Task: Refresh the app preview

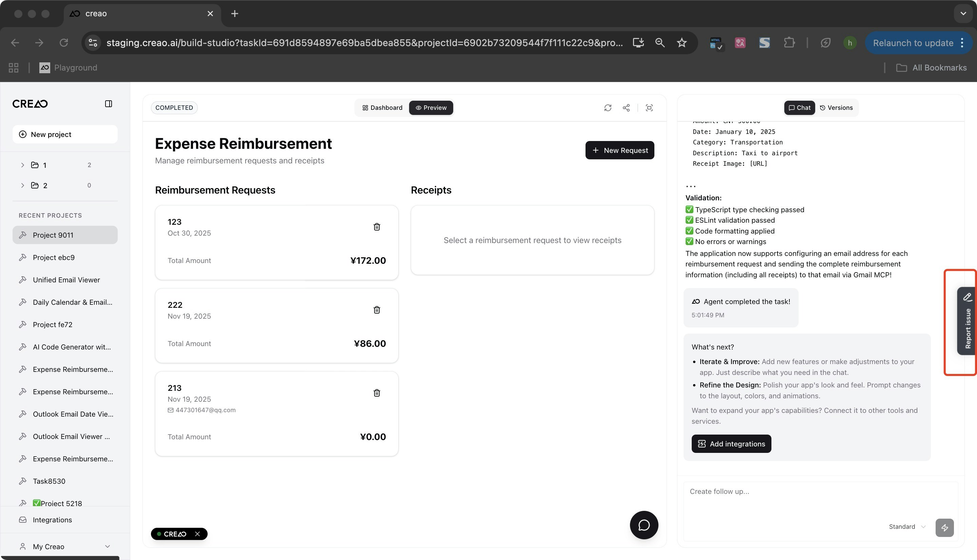Action: point(608,108)
